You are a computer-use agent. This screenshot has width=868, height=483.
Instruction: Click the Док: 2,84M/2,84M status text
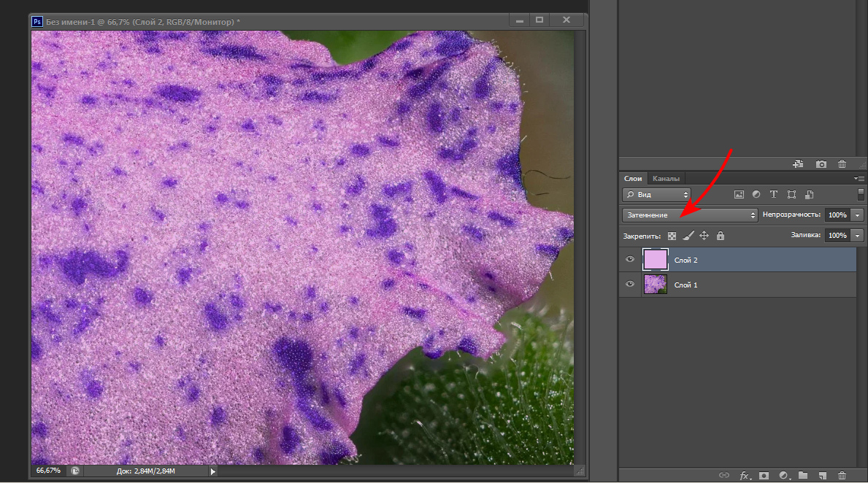coord(145,471)
